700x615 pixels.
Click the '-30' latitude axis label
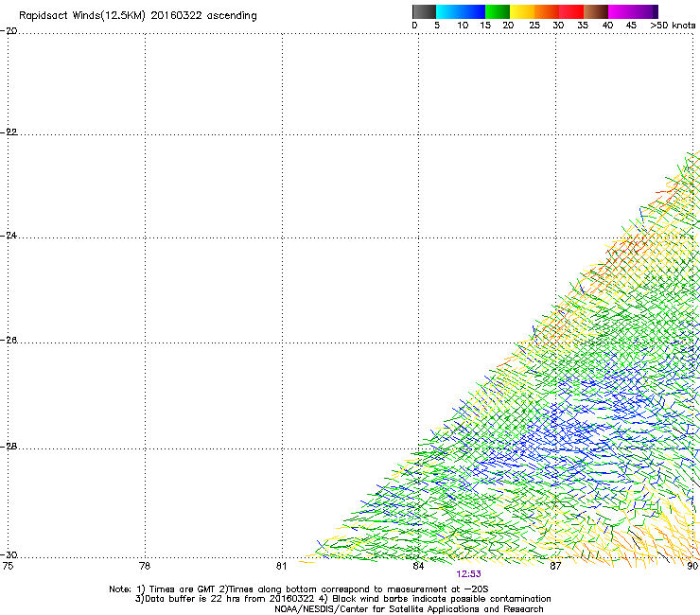point(9,554)
